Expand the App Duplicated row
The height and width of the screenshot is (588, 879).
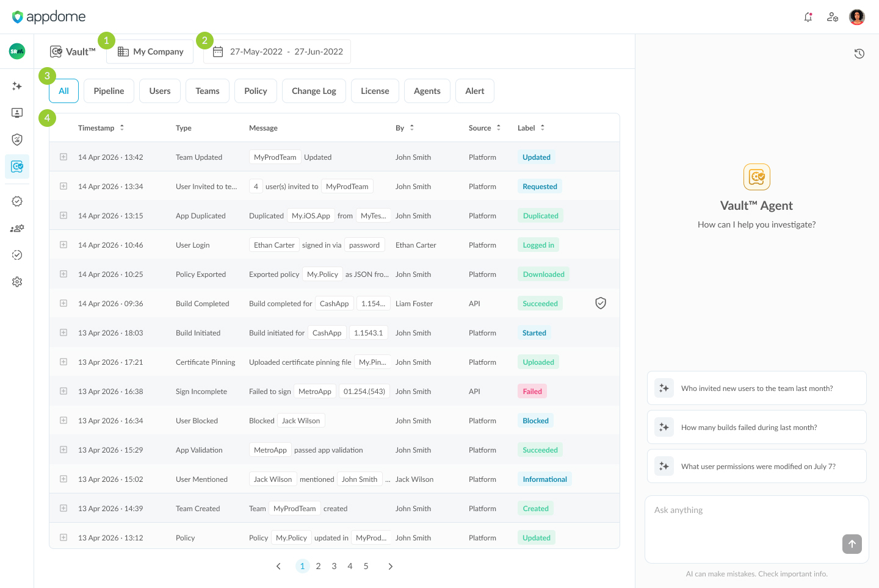click(63, 215)
